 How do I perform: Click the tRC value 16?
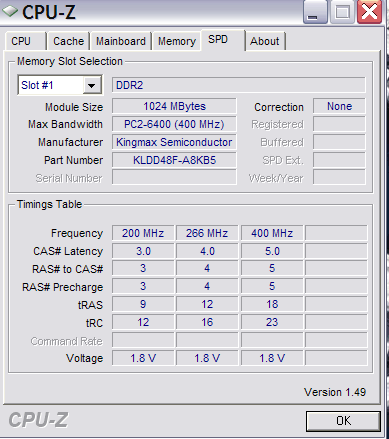pyautogui.click(x=207, y=322)
